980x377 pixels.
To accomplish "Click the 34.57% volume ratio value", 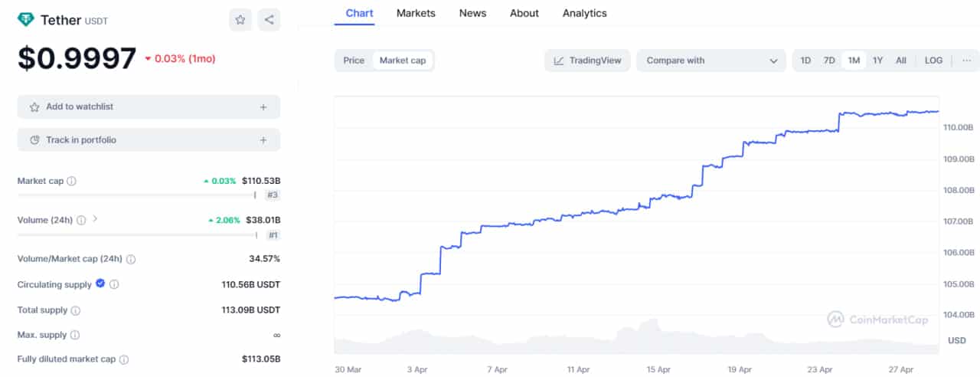I will (x=264, y=259).
